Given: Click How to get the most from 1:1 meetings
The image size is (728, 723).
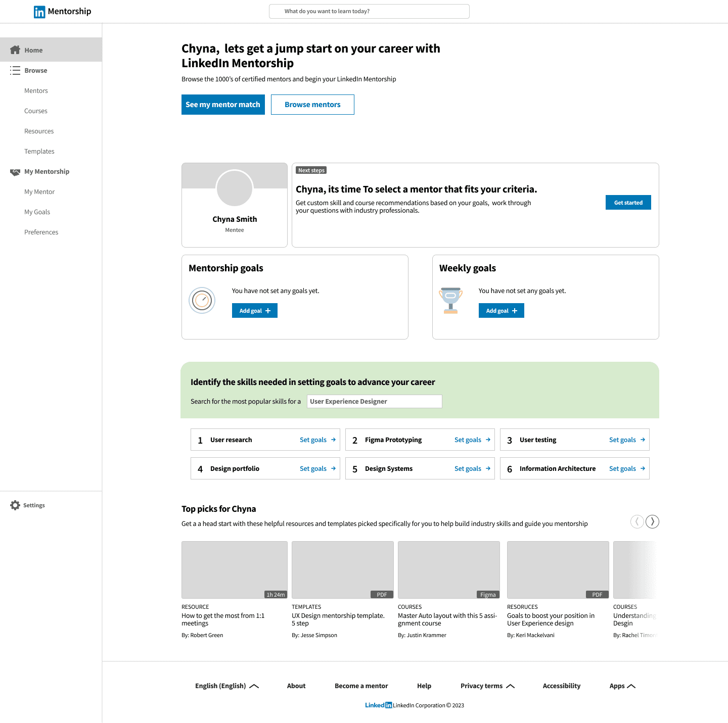Looking at the screenshot, I should [223, 619].
